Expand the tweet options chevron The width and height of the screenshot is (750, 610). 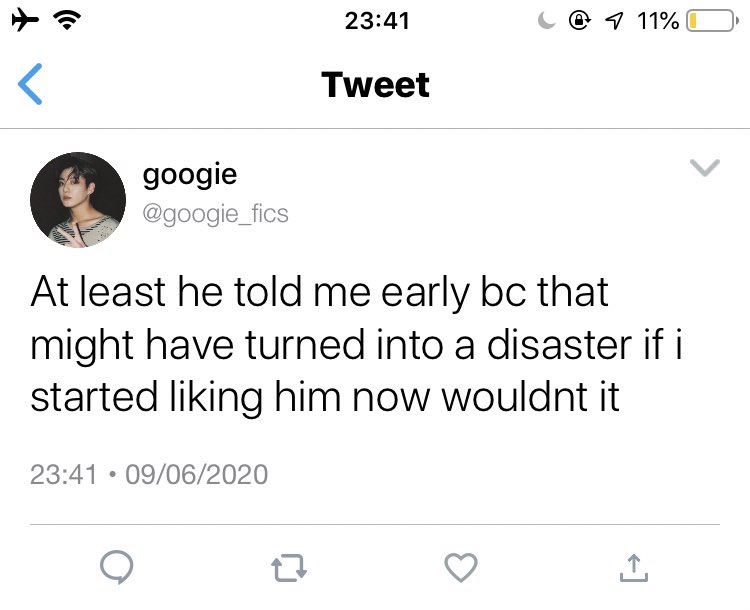coord(705,167)
